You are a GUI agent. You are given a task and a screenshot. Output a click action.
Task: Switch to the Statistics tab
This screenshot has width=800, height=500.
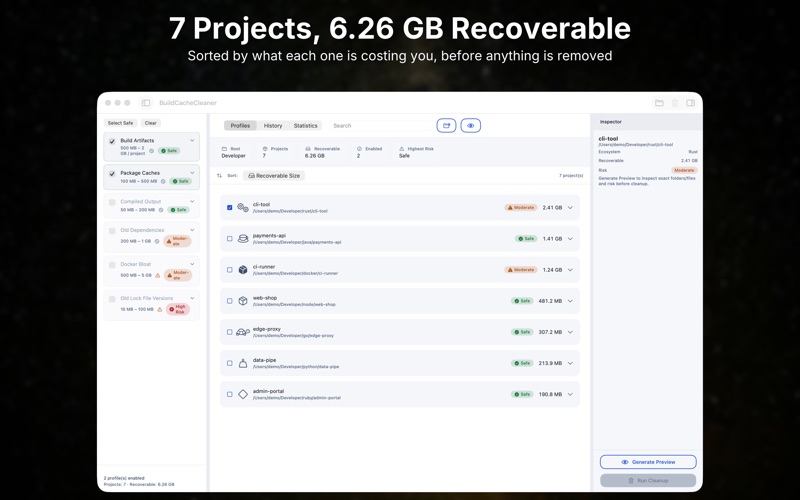click(305, 126)
